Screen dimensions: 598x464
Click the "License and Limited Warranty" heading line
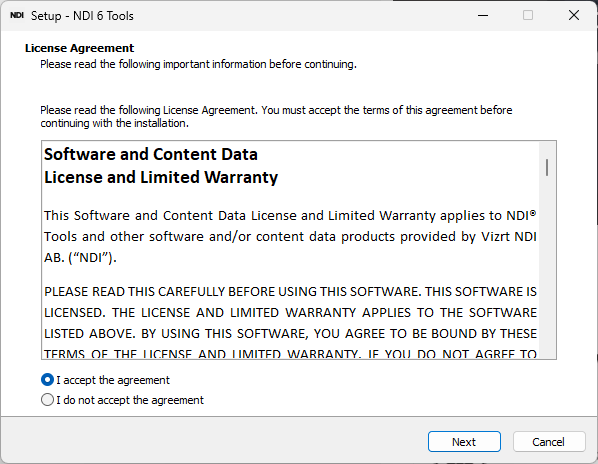(x=161, y=177)
